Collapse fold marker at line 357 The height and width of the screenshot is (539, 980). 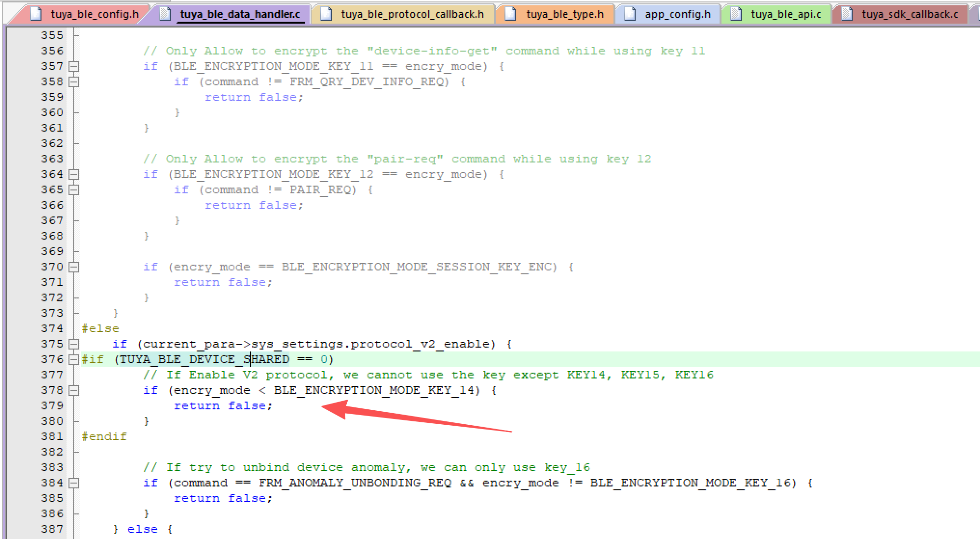(x=74, y=67)
